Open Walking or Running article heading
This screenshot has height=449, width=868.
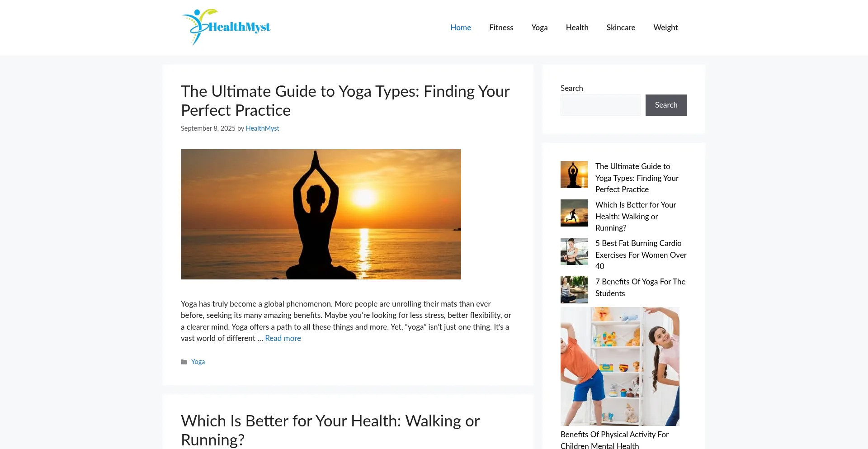[x=330, y=430]
